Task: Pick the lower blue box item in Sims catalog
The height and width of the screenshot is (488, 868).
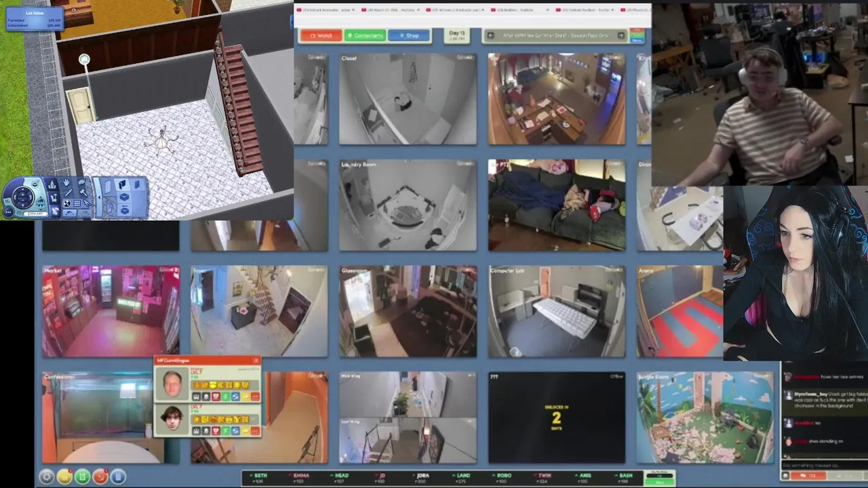Action: [124, 210]
